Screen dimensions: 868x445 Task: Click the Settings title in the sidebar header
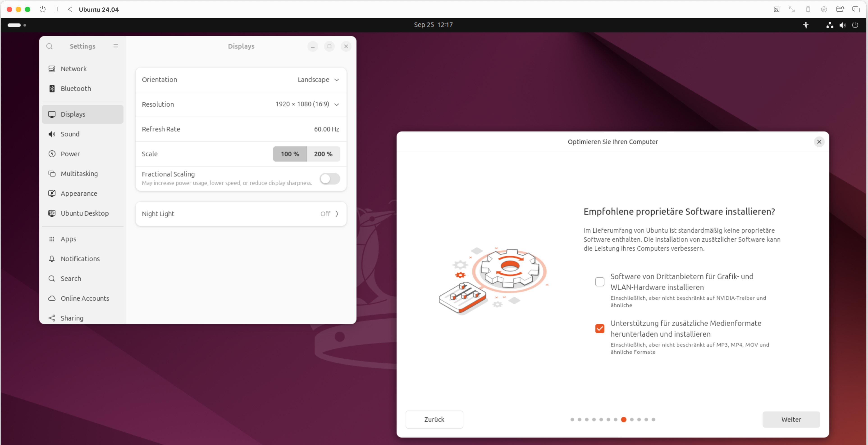[x=82, y=46]
